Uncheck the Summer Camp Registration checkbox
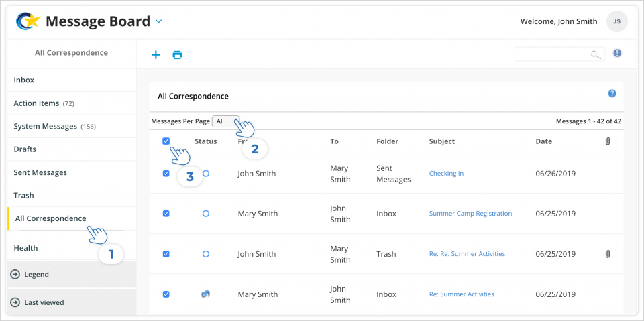 [x=166, y=214]
